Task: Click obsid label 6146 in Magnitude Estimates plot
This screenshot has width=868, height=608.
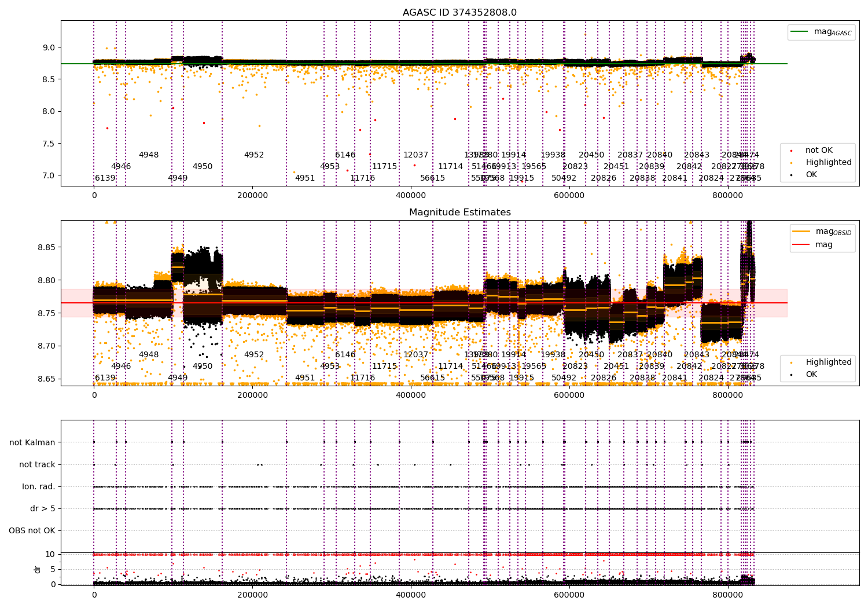Action: tap(345, 355)
